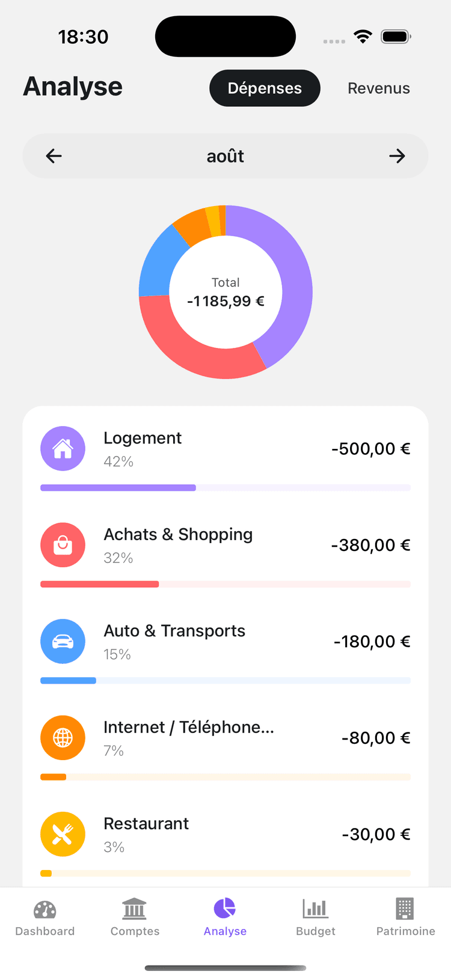Tap the yellow Restaurant fork-knife icon

[x=63, y=834]
